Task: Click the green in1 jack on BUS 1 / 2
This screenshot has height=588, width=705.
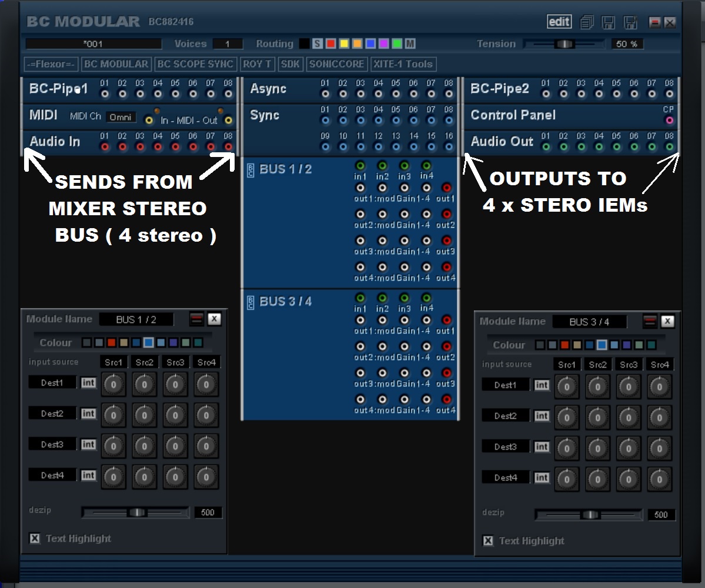Action: point(360,166)
